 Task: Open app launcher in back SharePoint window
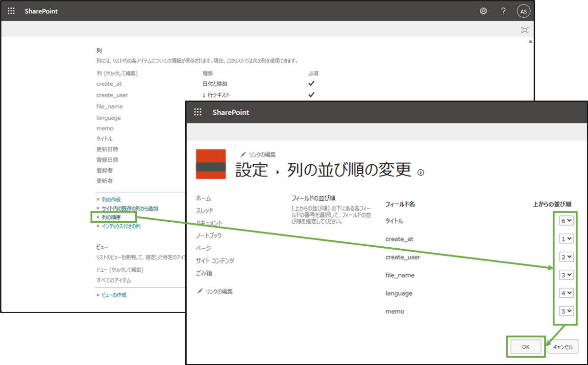(11, 11)
